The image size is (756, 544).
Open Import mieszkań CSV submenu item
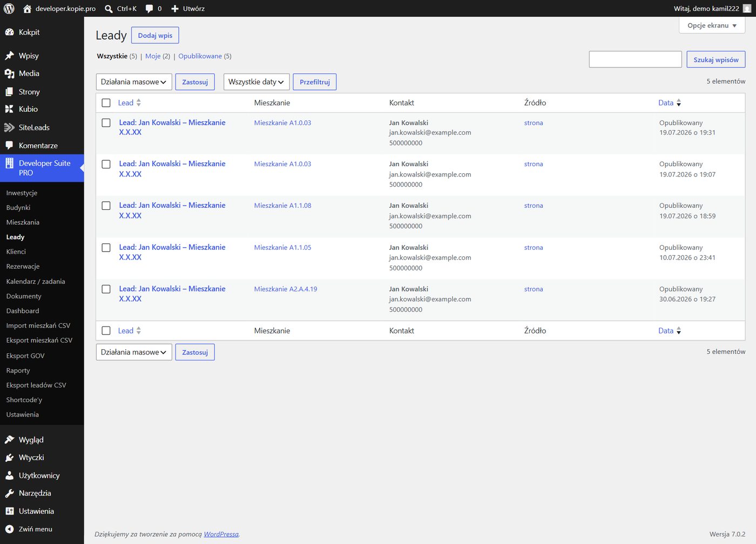coord(38,325)
